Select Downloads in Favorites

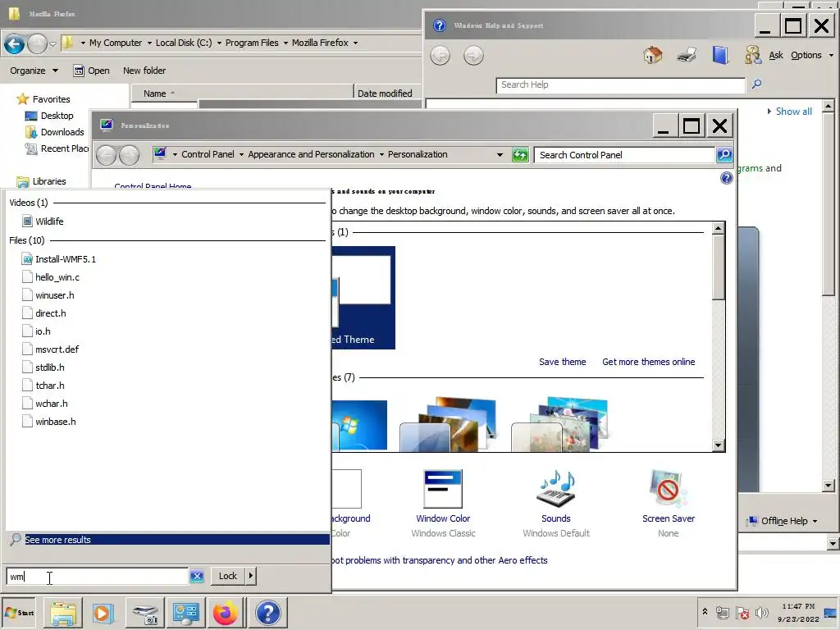55,132
